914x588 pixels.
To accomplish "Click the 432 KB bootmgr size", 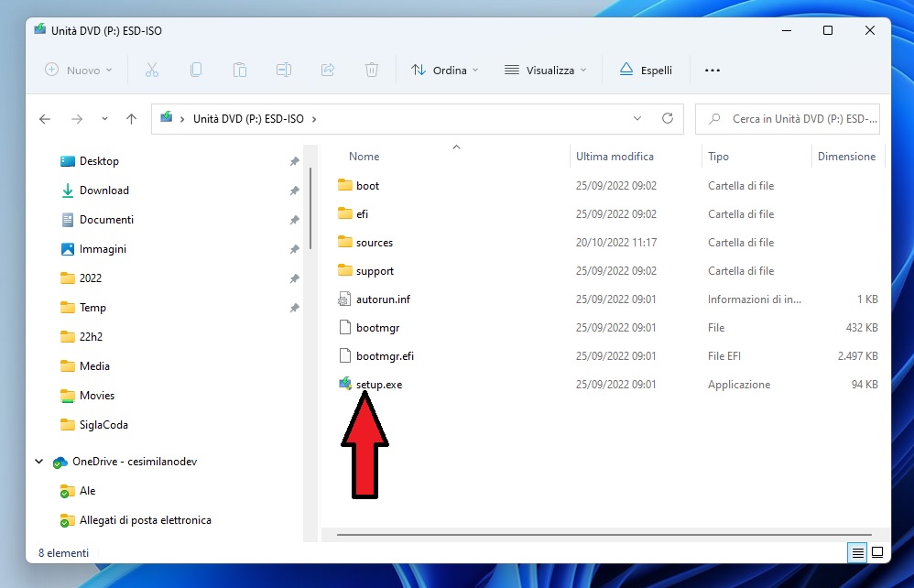I will coord(862,328).
